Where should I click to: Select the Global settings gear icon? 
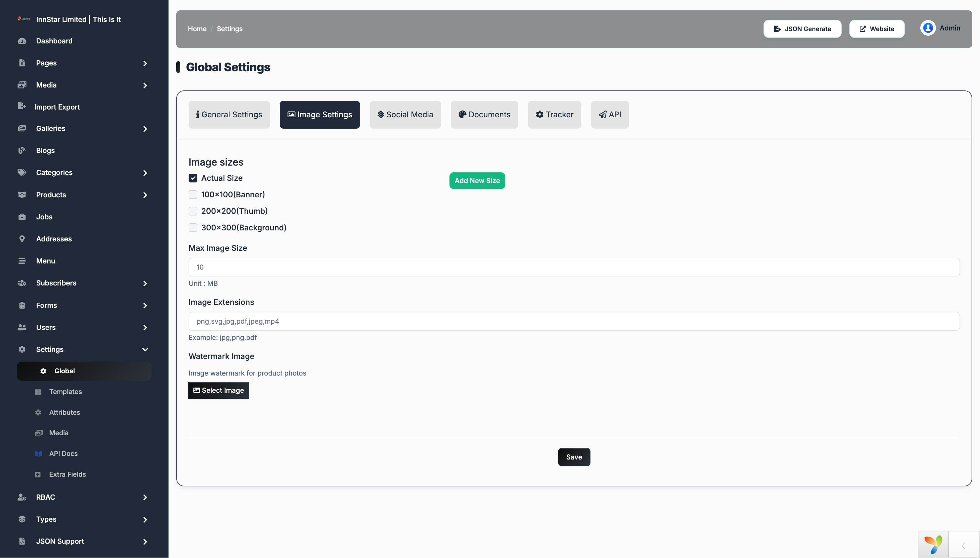pos(43,371)
